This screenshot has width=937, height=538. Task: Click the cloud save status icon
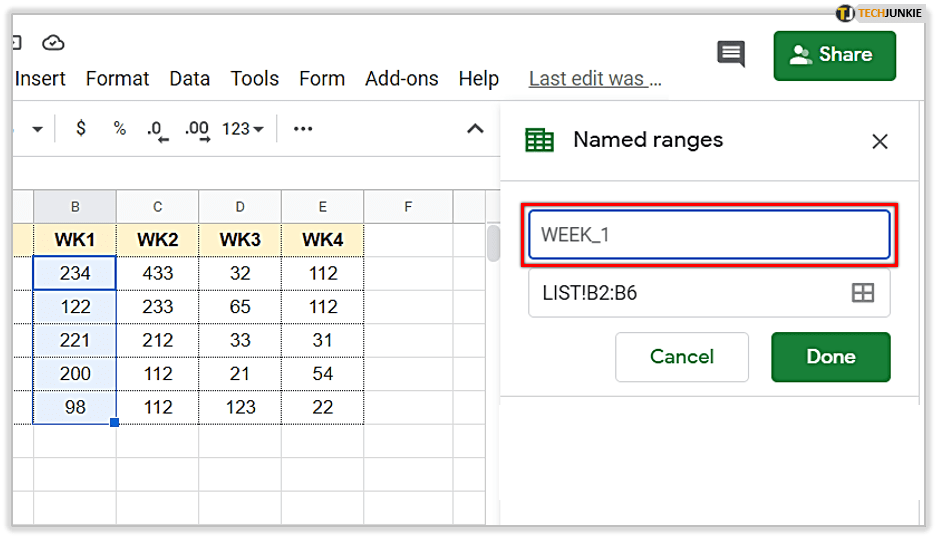coord(53,42)
